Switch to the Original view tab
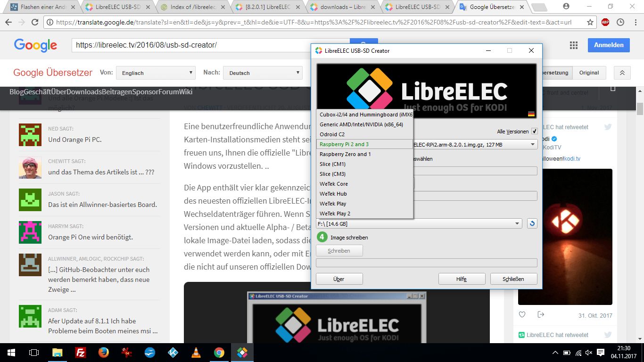The height and width of the screenshot is (362, 644). [589, 73]
